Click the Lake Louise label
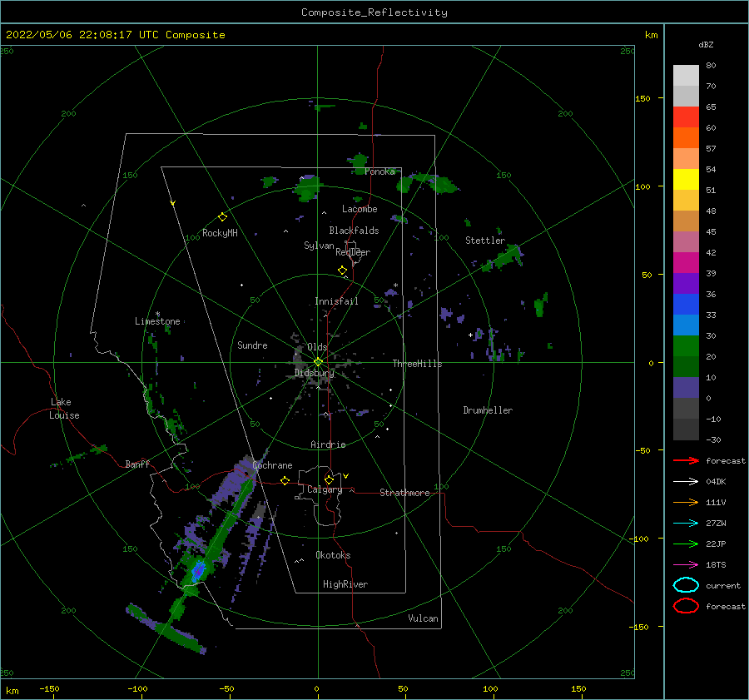 tap(64, 409)
